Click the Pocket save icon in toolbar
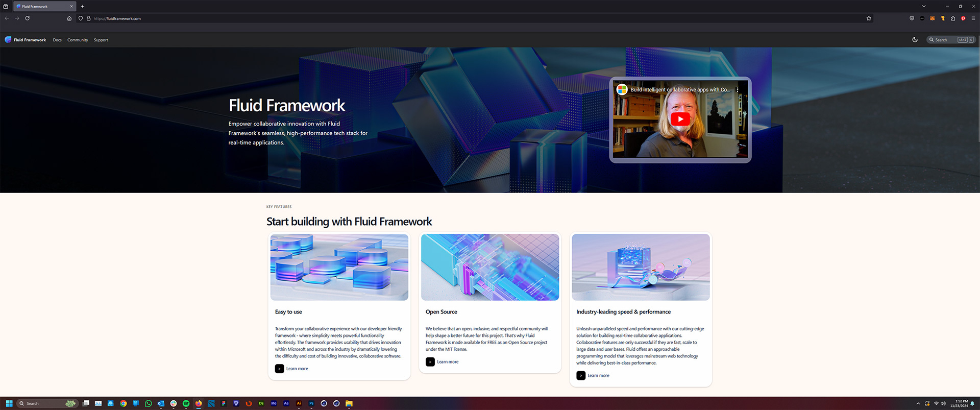The image size is (980, 410). click(x=912, y=18)
